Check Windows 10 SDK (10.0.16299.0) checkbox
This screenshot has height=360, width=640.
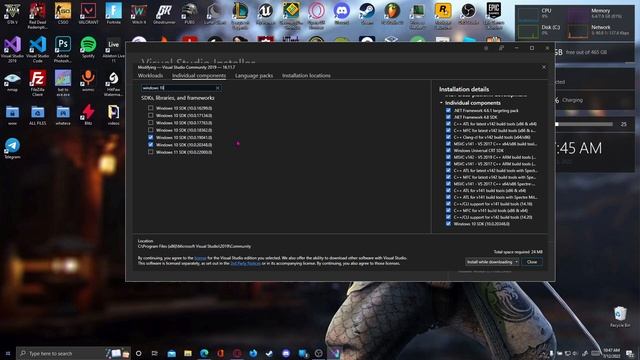point(151,108)
